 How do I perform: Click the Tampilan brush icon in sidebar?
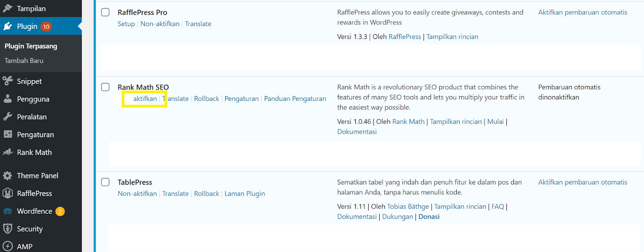(x=8, y=8)
